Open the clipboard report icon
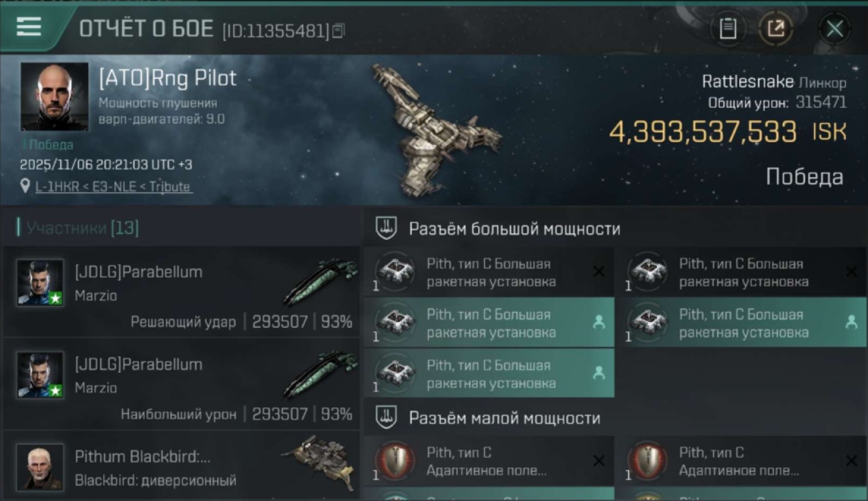 pyautogui.click(x=728, y=29)
